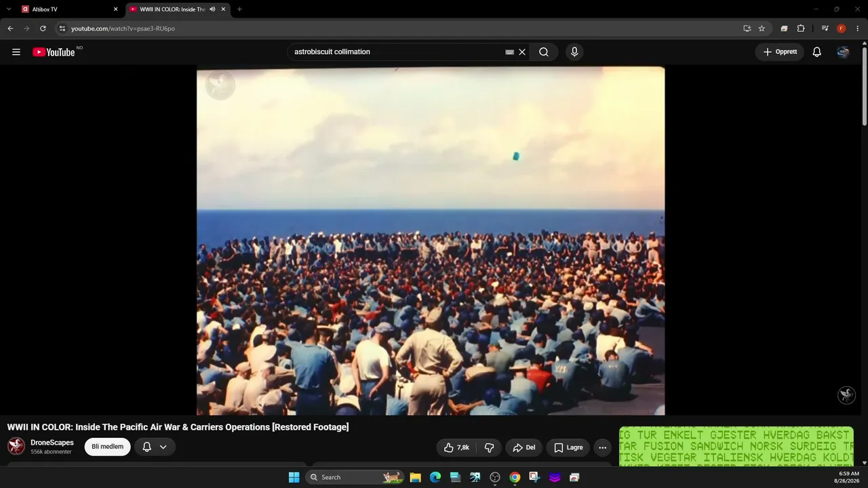Save video using the Lagre button
868x488 pixels.
[568, 447]
